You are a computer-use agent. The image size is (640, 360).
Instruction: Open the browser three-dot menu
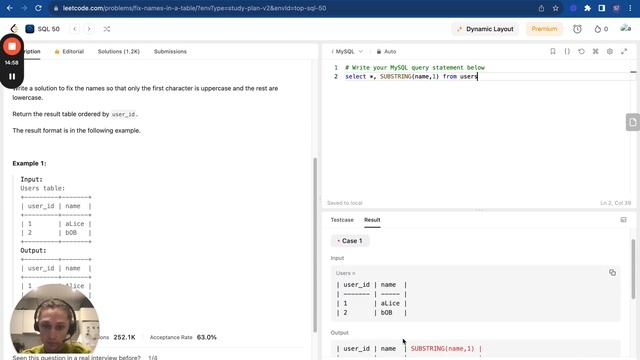630,8
